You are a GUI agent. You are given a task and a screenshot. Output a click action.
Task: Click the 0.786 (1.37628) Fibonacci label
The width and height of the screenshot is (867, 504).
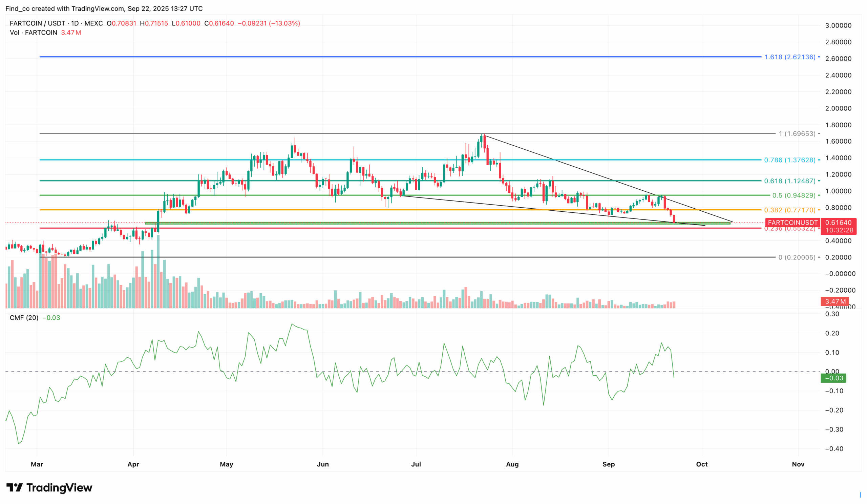789,160
